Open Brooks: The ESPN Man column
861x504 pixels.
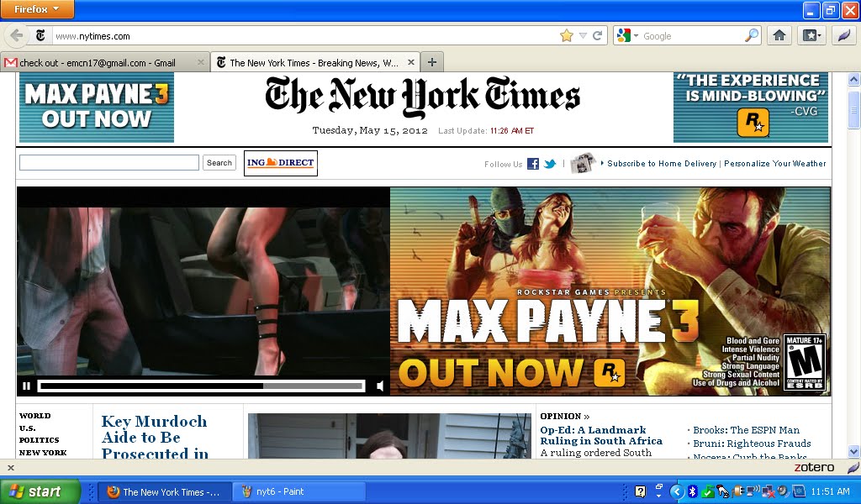coord(747,430)
